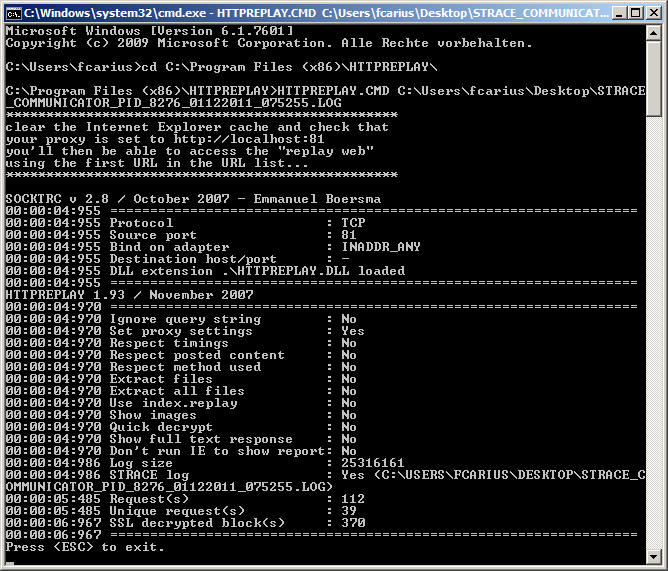
Task: Click the window title bar text
Action: [x=316, y=13]
